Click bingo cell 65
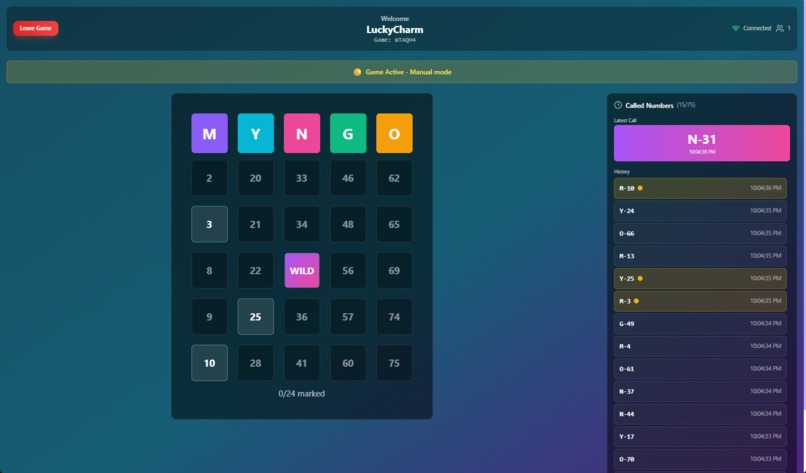This screenshot has width=806, height=473. point(394,224)
